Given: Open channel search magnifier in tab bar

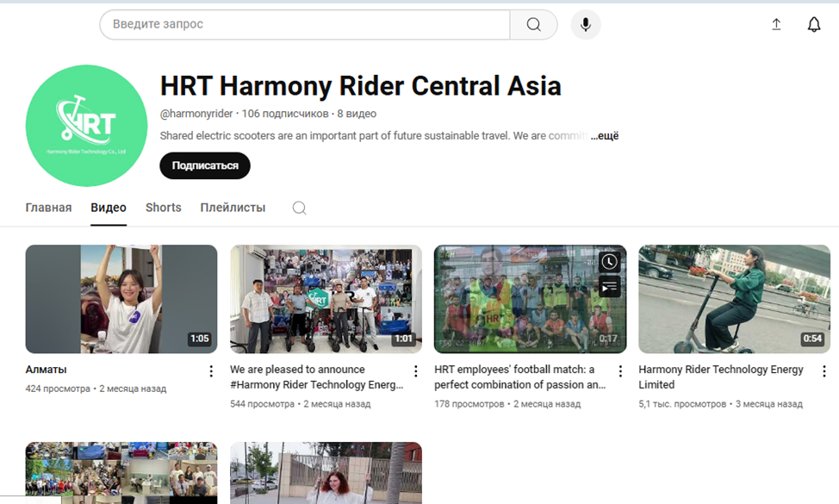Looking at the screenshot, I should coord(299,208).
